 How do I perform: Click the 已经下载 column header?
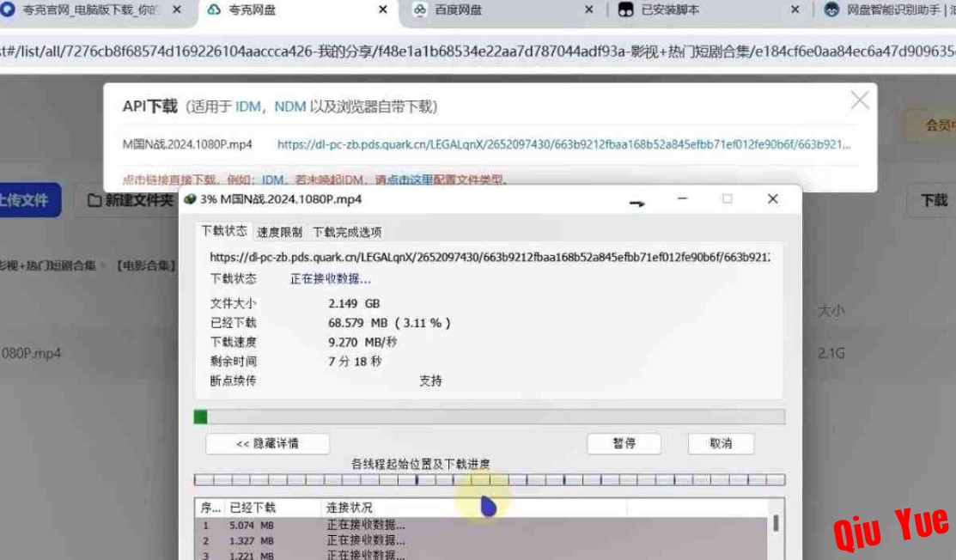pos(273,508)
